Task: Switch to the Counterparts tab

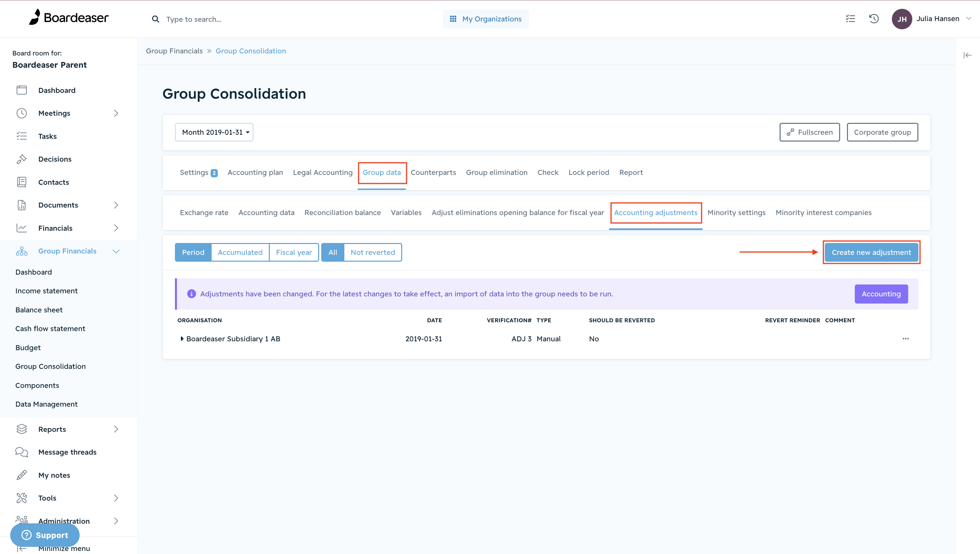Action: (x=433, y=173)
